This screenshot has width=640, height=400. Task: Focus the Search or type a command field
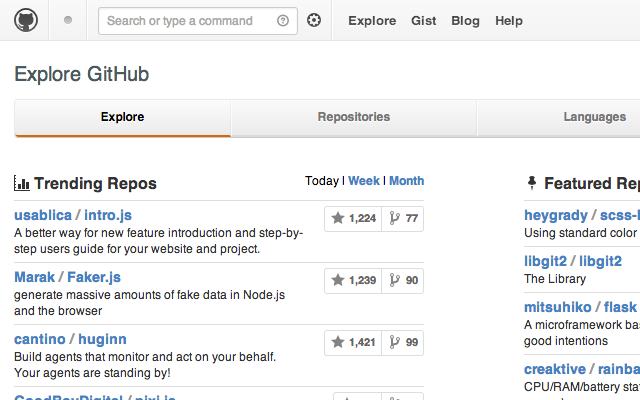[x=188, y=21]
